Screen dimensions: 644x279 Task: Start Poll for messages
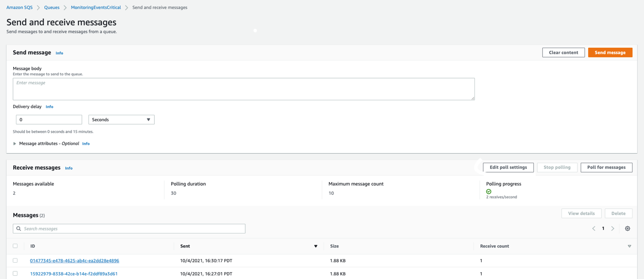point(606,167)
